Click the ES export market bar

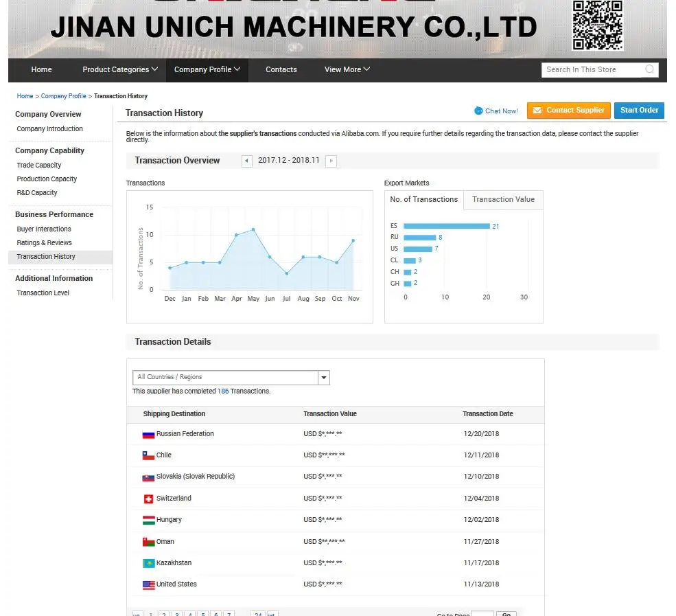447,226
